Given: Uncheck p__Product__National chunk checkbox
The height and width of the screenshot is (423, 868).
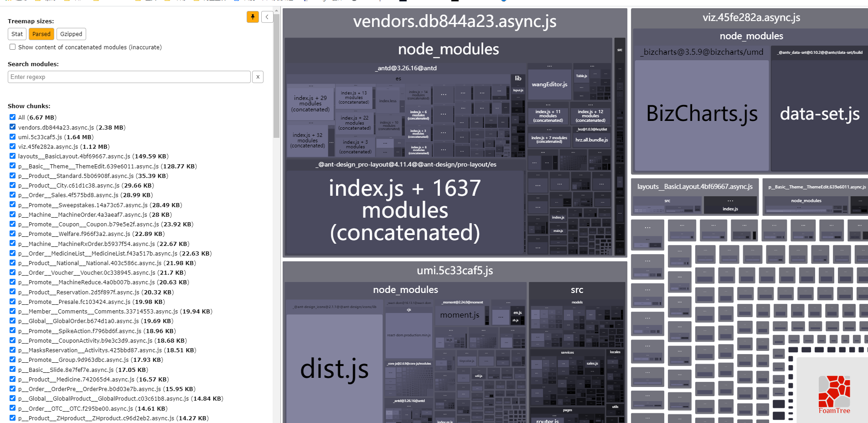Looking at the screenshot, I should pyautogui.click(x=13, y=263).
